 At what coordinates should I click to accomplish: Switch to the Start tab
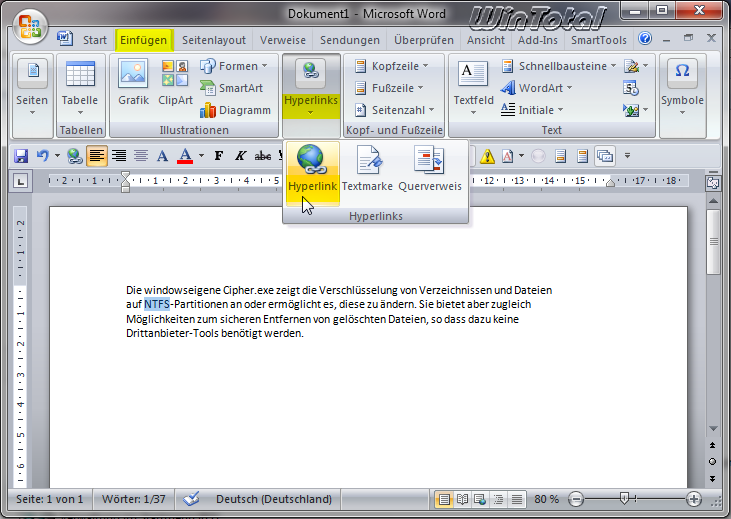95,40
